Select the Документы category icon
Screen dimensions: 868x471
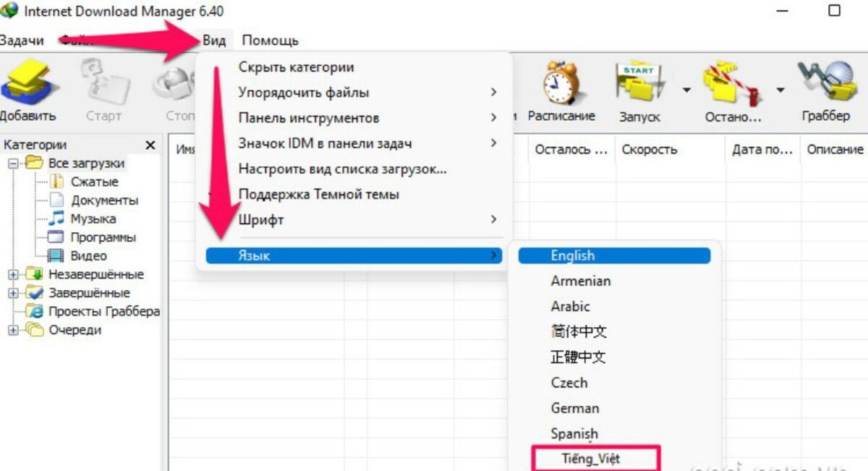click(x=57, y=200)
